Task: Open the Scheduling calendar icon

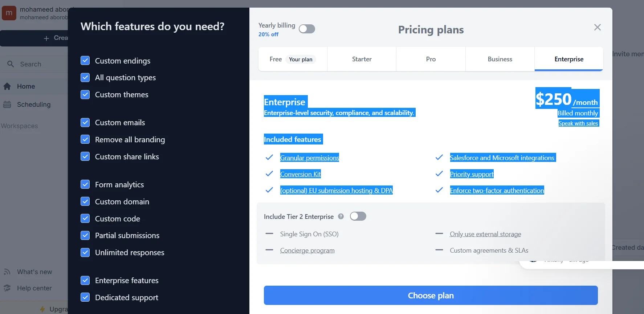Action: pyautogui.click(x=7, y=105)
